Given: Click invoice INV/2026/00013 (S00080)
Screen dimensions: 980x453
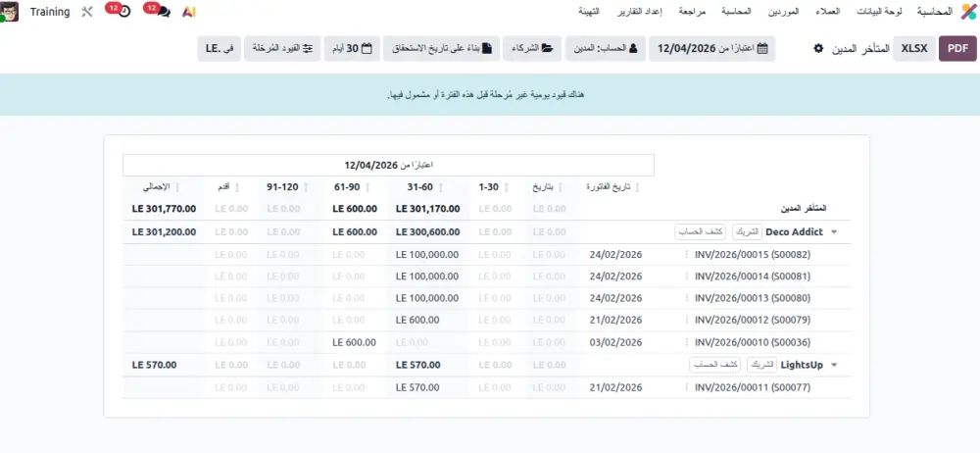Looking at the screenshot, I should tap(753, 298).
